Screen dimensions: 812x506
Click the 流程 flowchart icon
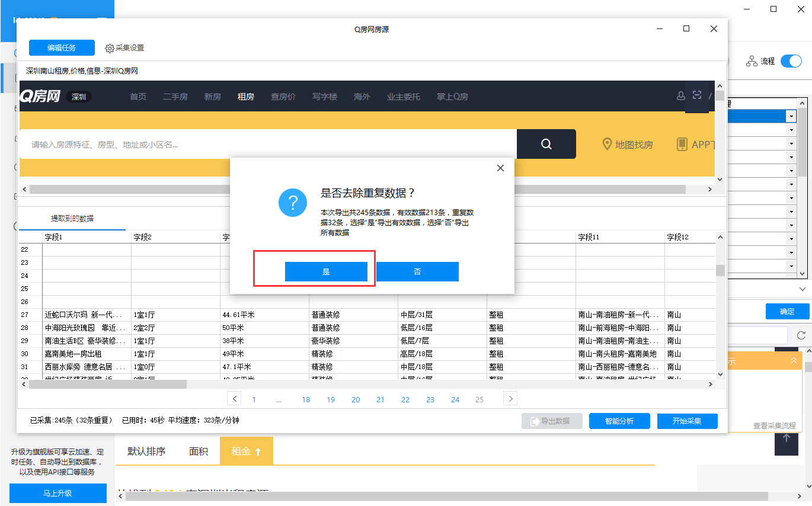[752, 61]
